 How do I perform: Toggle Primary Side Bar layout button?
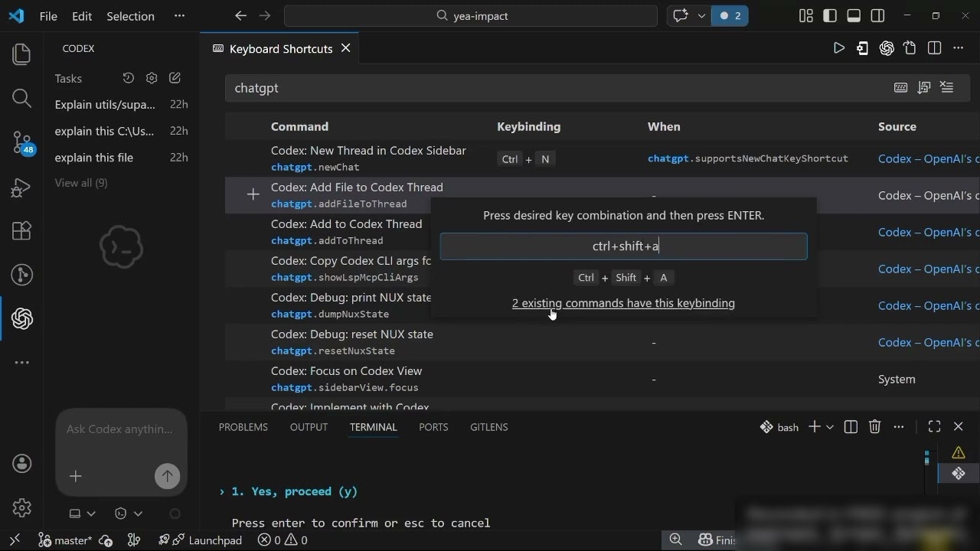pyautogui.click(x=830, y=15)
